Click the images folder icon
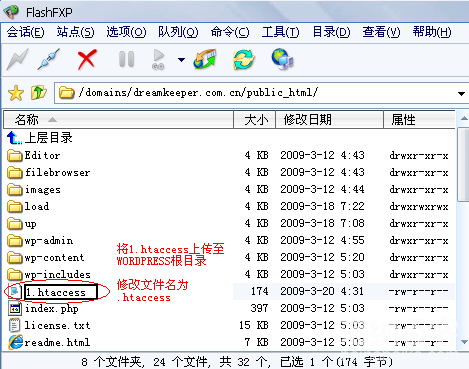This screenshot has height=369, width=469. [x=15, y=189]
